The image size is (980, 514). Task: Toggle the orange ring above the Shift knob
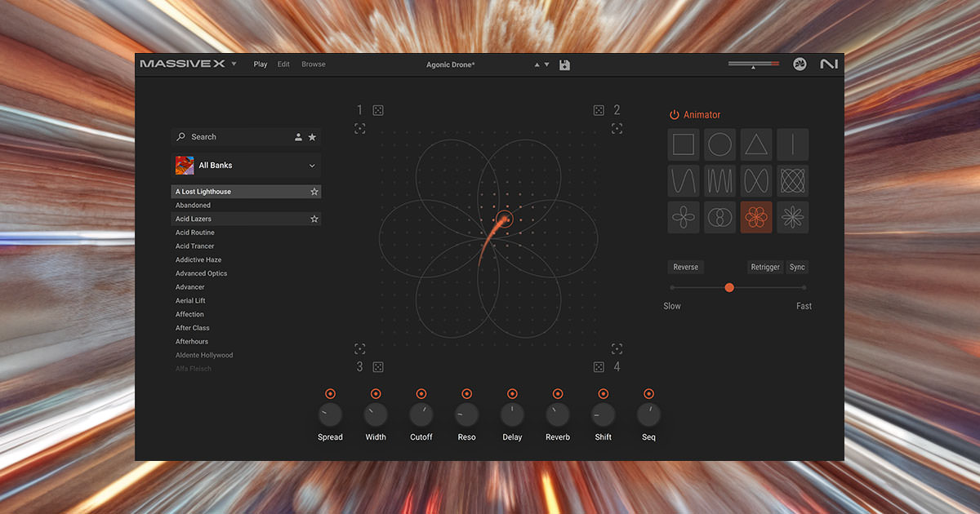tap(604, 394)
